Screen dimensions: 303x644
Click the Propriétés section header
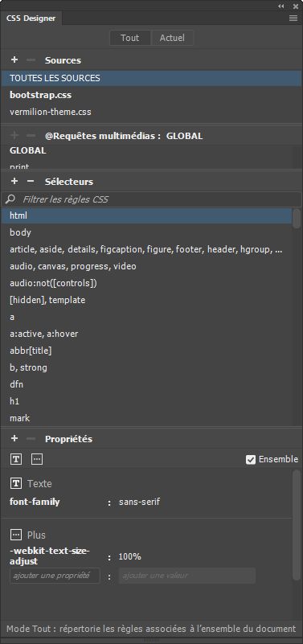(68, 439)
